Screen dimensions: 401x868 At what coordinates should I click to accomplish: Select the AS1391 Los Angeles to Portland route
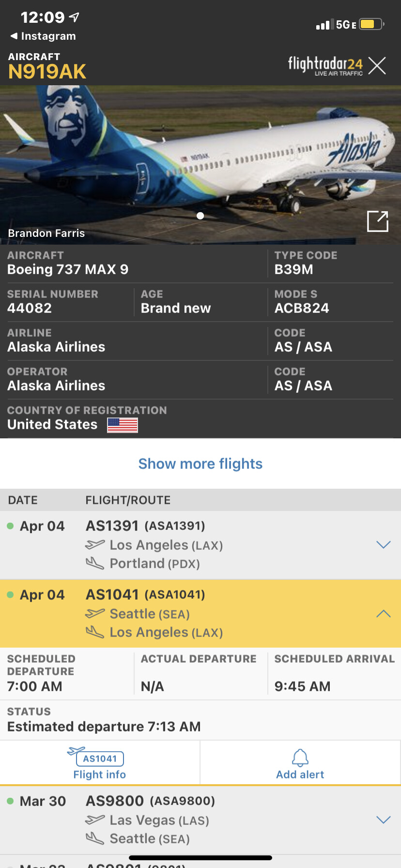click(x=154, y=554)
